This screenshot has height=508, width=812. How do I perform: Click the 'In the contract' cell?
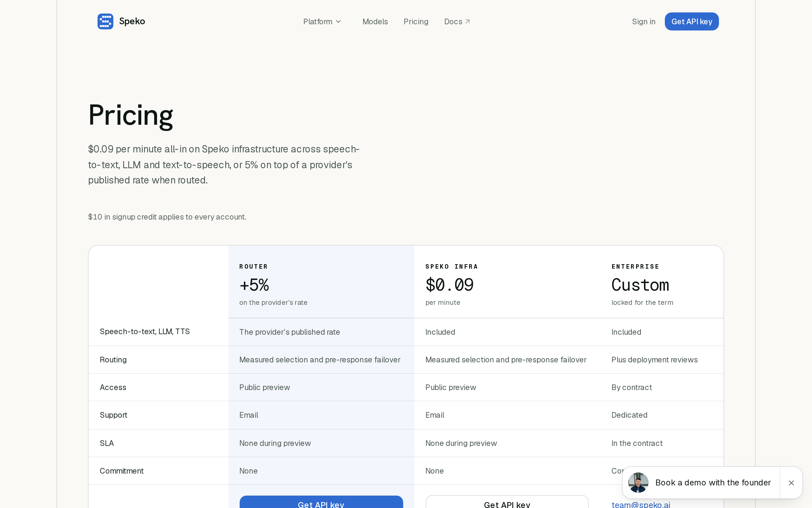coord(637,443)
